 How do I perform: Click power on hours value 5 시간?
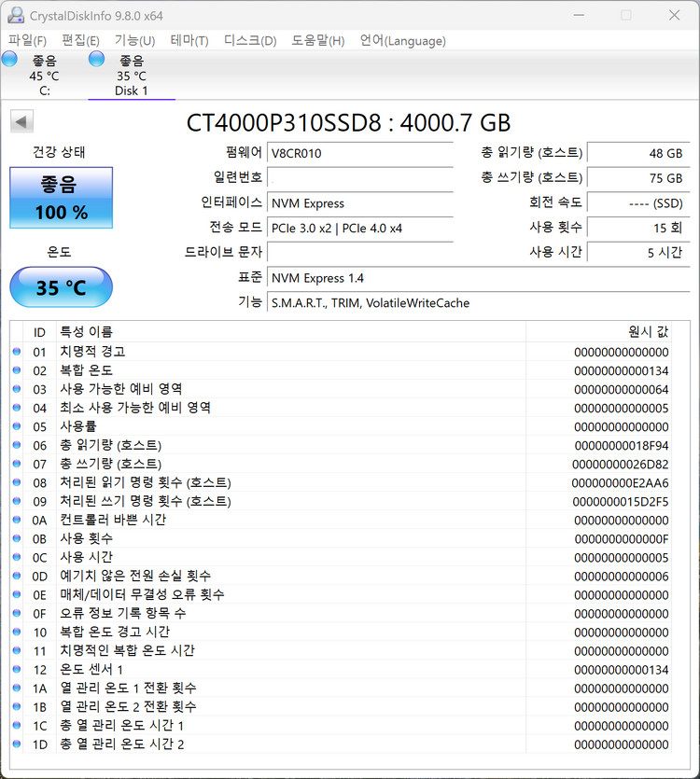pyautogui.click(x=638, y=253)
